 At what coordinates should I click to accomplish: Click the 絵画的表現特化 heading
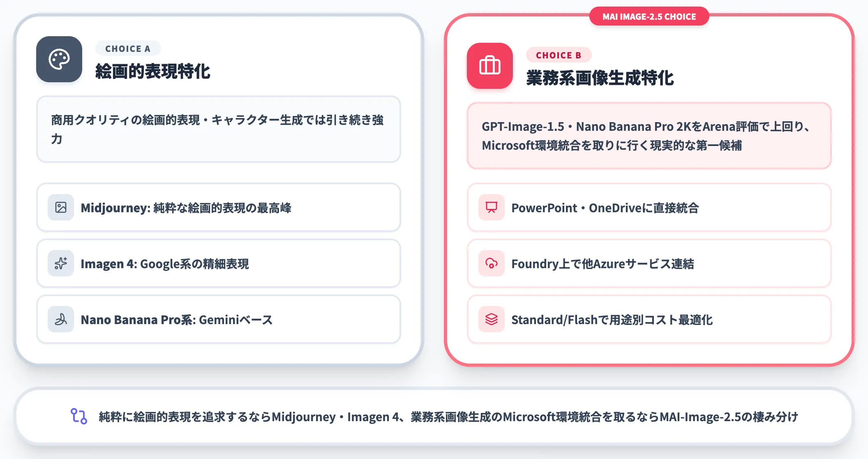pos(153,71)
